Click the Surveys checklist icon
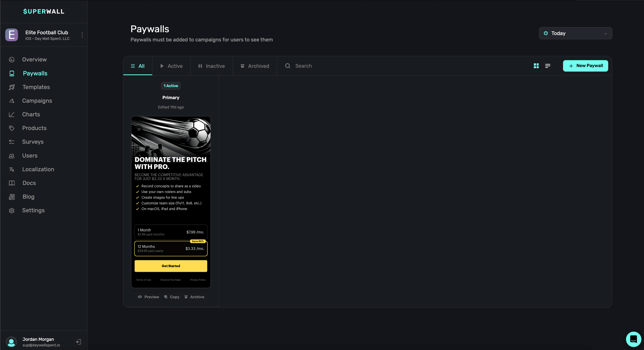Image resolution: width=644 pixels, height=350 pixels. (11, 142)
